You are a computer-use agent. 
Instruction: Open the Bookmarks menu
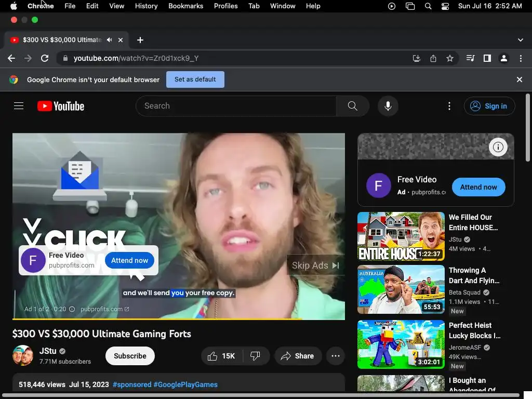tap(185, 6)
